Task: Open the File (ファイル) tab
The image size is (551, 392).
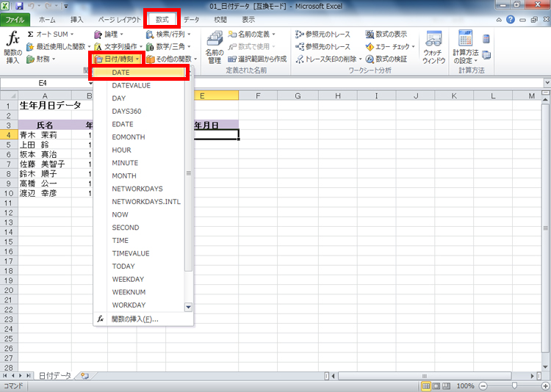Action: click(15, 20)
